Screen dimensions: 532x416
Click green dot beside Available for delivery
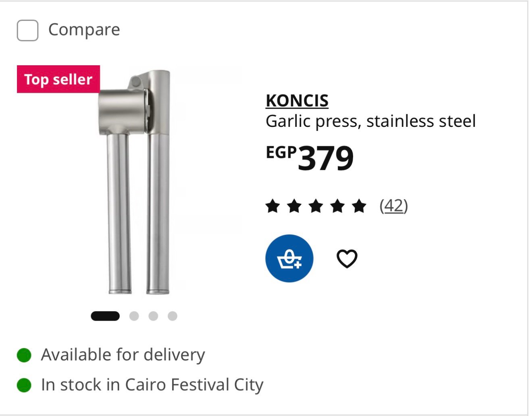pos(24,355)
